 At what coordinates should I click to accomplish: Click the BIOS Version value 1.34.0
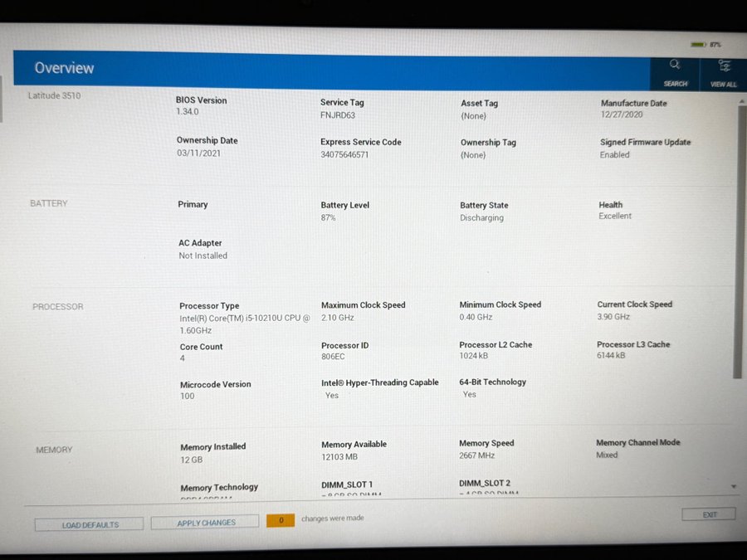[188, 112]
